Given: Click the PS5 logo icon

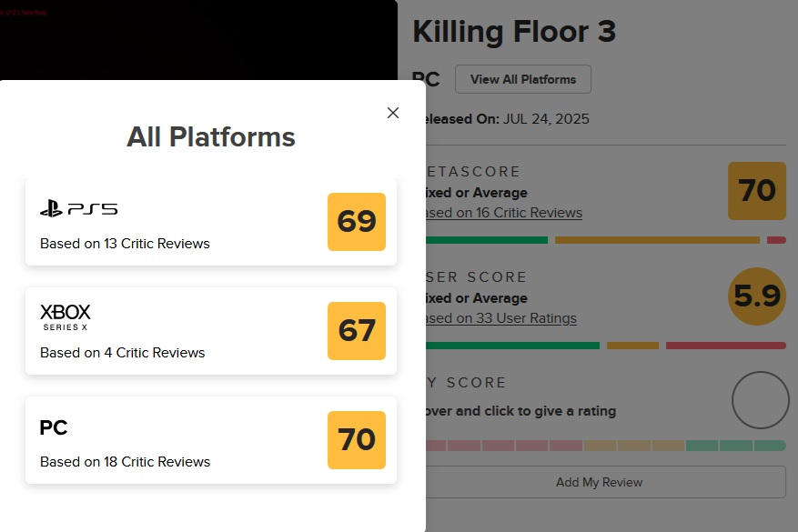Looking at the screenshot, I should (79, 208).
